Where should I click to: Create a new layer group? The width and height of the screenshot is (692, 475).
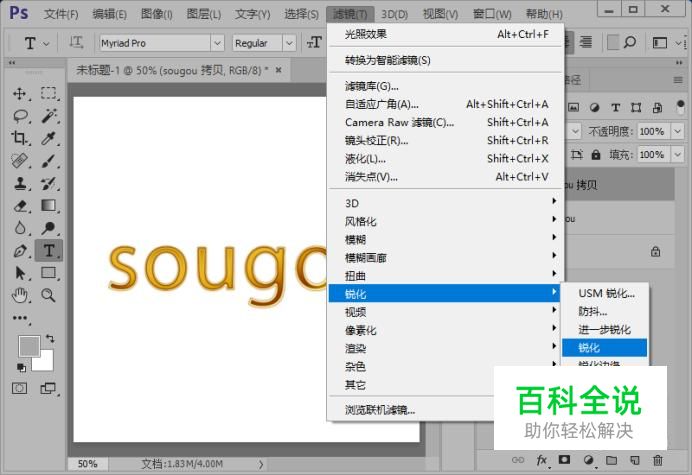(x=611, y=460)
